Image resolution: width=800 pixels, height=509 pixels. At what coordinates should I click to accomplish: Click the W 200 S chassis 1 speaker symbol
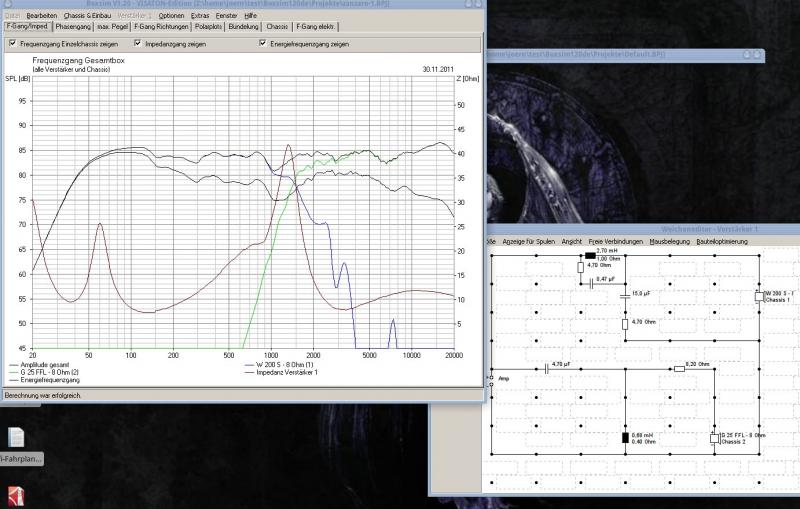coord(759,296)
